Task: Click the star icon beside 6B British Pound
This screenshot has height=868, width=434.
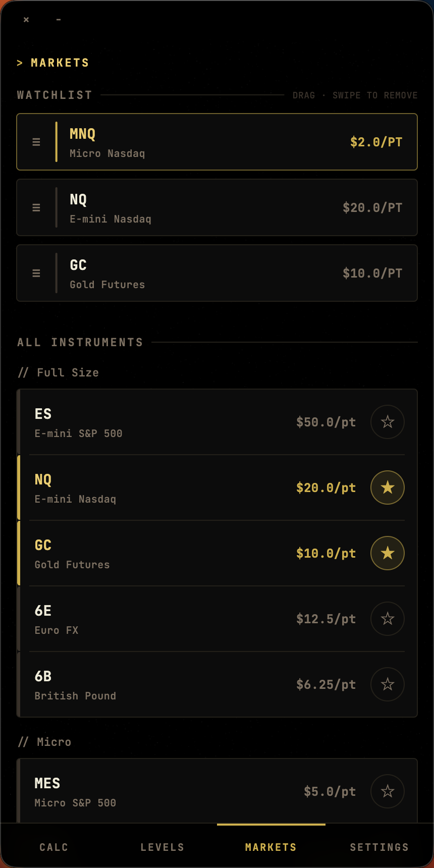Action: [387, 684]
